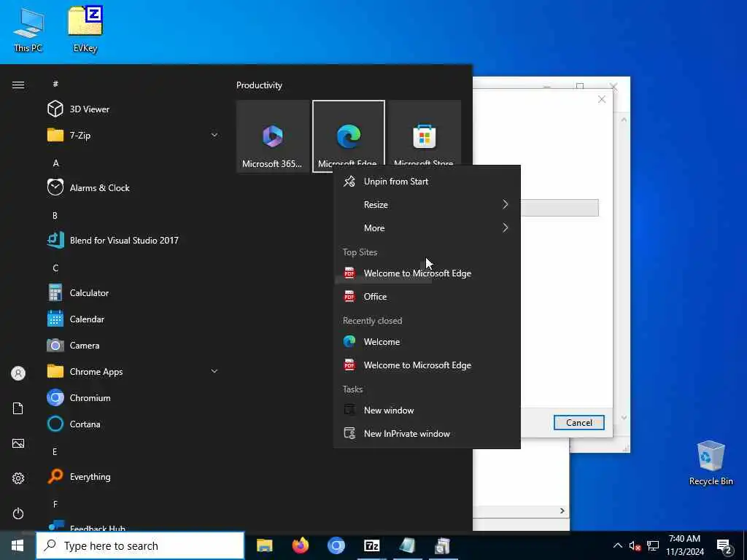Click the Power button in Start
The image size is (747, 560).
[18, 513]
